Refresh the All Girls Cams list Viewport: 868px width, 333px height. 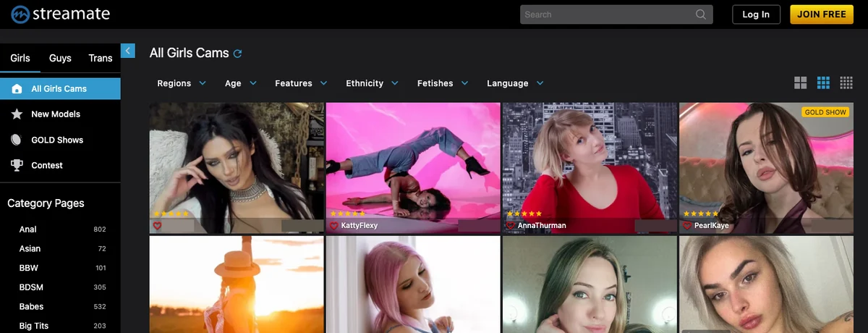click(238, 54)
